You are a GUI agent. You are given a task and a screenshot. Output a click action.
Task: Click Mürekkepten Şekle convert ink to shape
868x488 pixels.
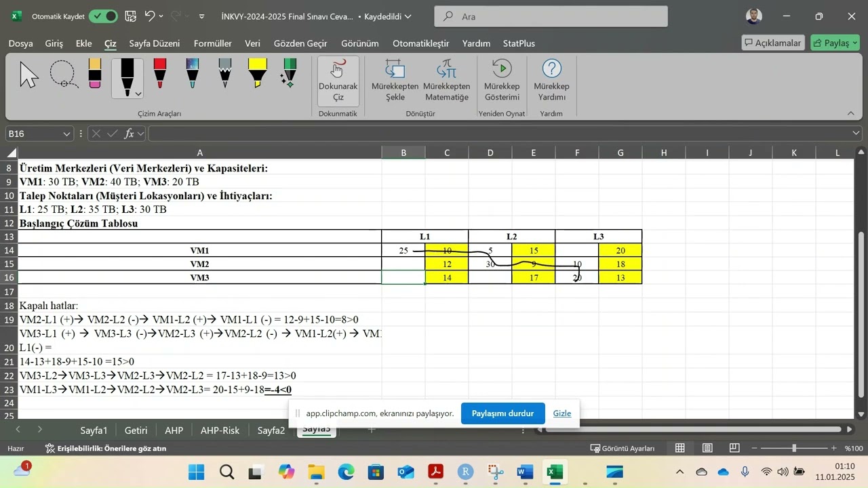click(x=395, y=81)
